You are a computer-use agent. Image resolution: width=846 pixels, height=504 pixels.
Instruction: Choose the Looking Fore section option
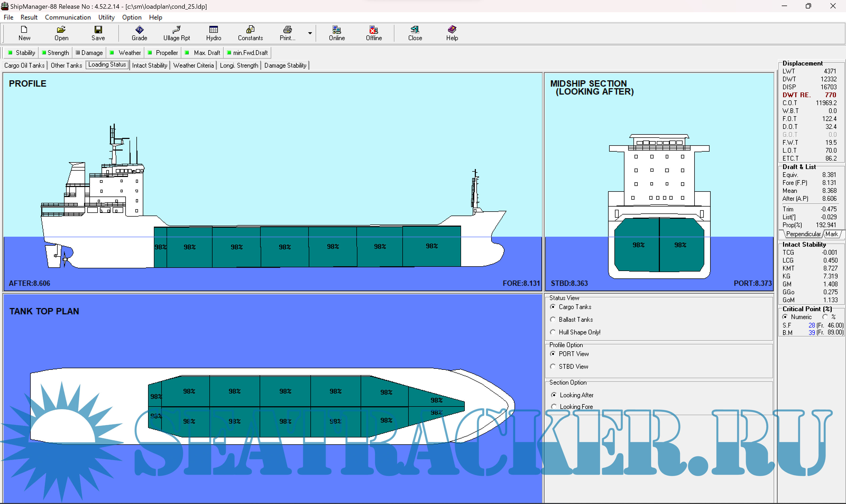click(554, 407)
